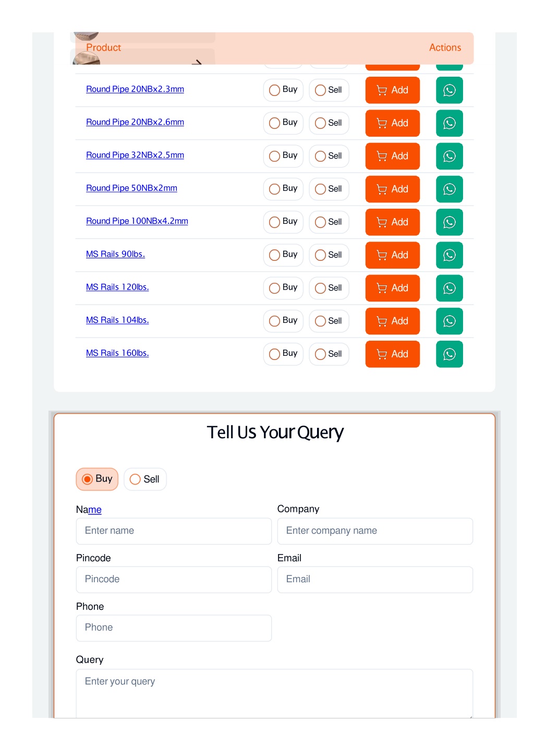Add Round Pipe 20NBx2.3mm to cart
The width and height of the screenshot is (534, 756).
coord(392,90)
